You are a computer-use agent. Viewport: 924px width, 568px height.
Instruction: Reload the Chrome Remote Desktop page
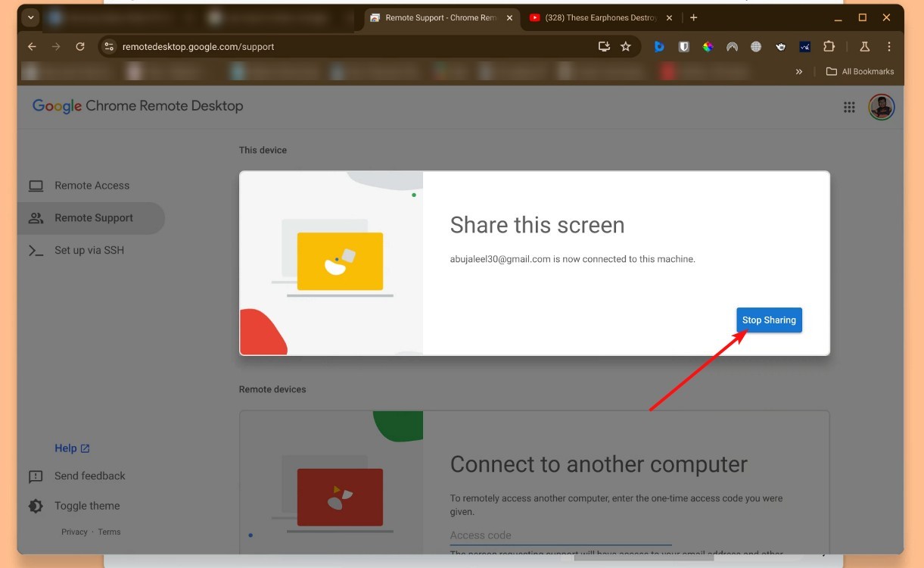pyautogui.click(x=80, y=46)
